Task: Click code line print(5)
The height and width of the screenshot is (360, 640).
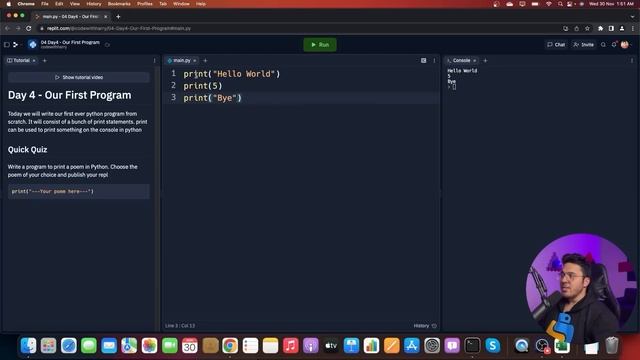Action: [x=202, y=86]
